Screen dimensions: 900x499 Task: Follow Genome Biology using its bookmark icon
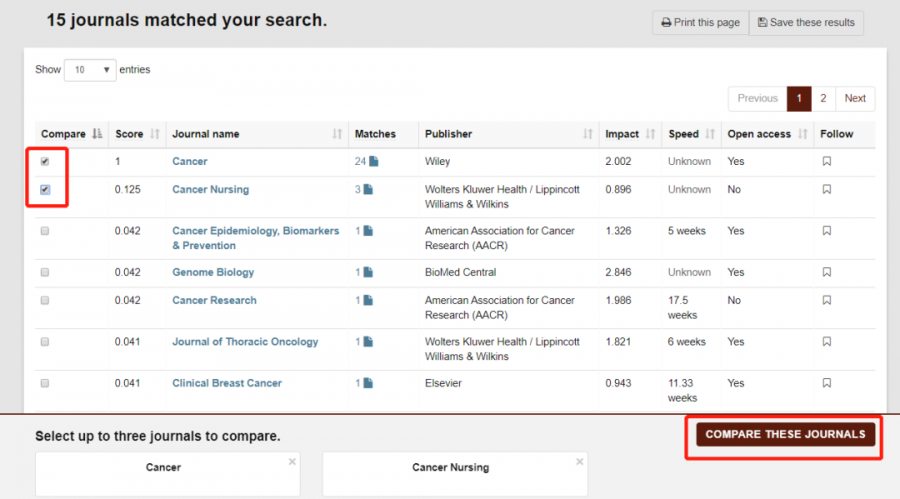(x=826, y=272)
